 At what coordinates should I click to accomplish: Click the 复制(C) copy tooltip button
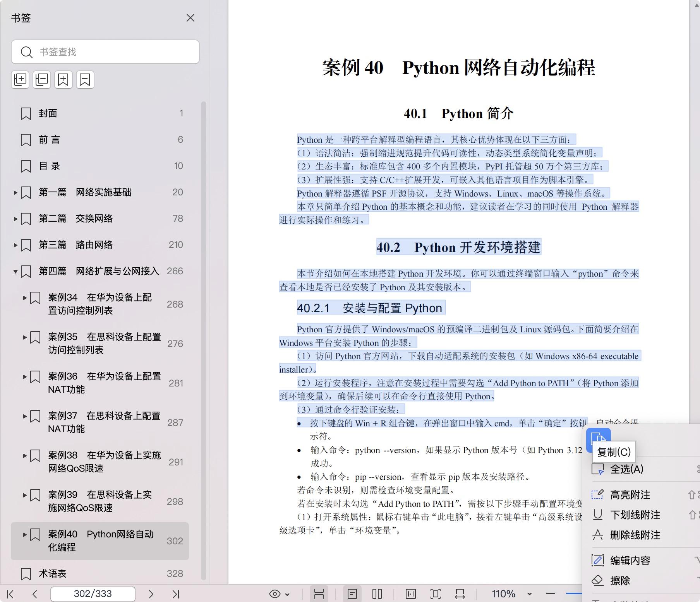(614, 452)
